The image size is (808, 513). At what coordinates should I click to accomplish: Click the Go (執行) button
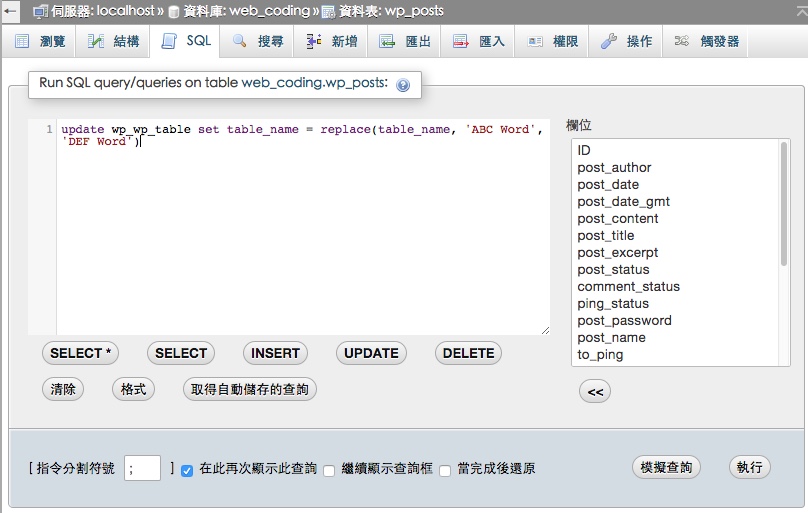tap(750, 467)
